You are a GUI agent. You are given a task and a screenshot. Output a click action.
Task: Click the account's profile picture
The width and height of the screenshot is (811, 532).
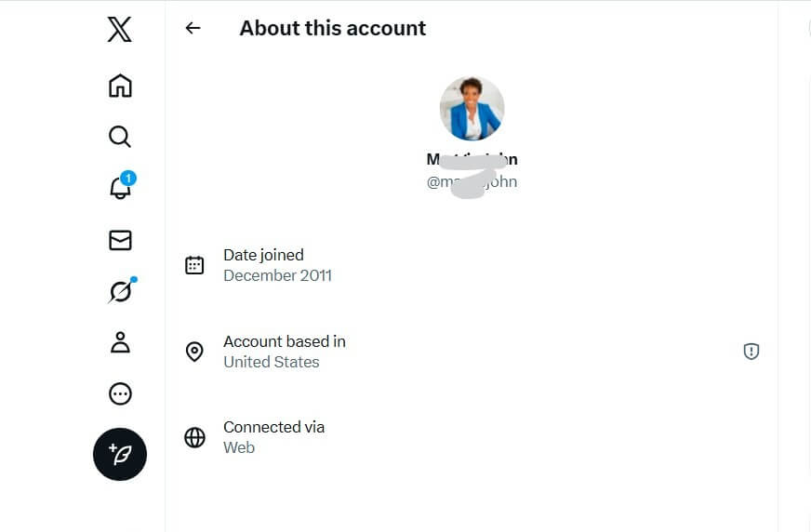point(472,109)
